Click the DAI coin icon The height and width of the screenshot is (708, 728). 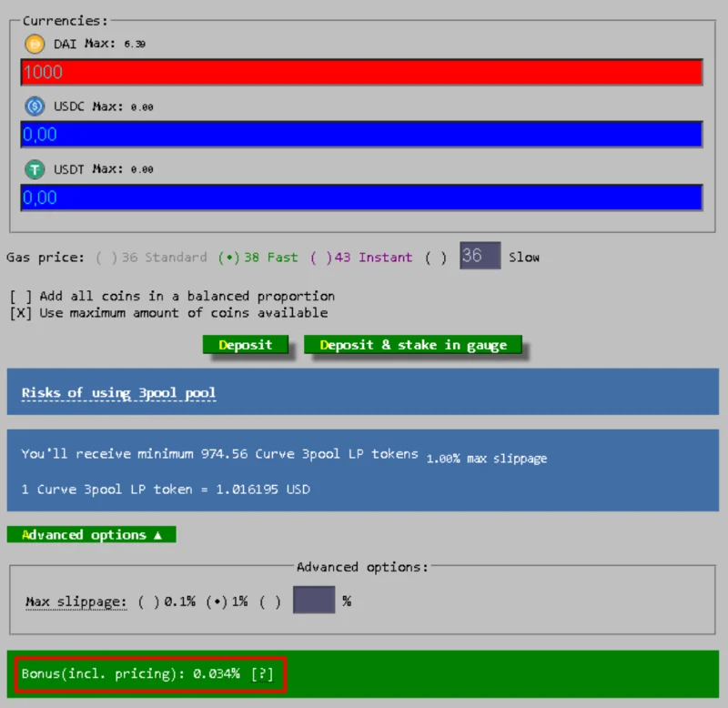35,44
